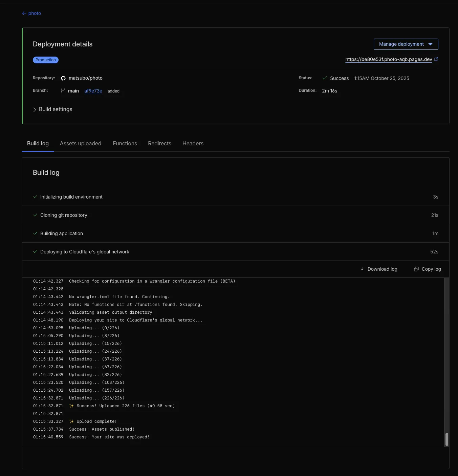The width and height of the screenshot is (458, 476).
Task: Download the build log
Action: coord(378,269)
